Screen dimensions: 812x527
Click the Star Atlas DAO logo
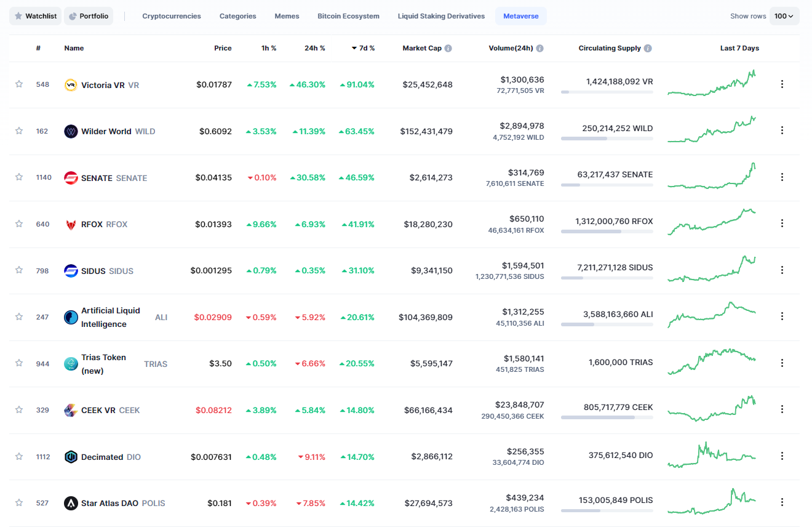[x=71, y=503]
